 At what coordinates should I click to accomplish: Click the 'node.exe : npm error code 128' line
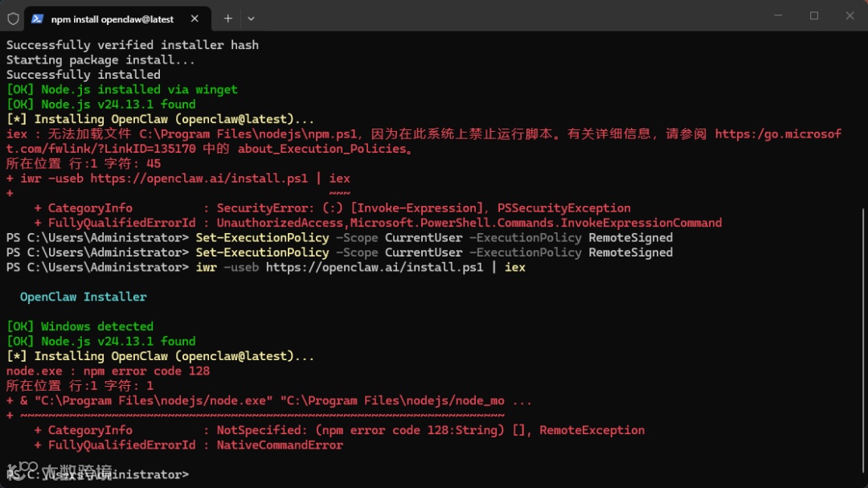[x=108, y=371]
